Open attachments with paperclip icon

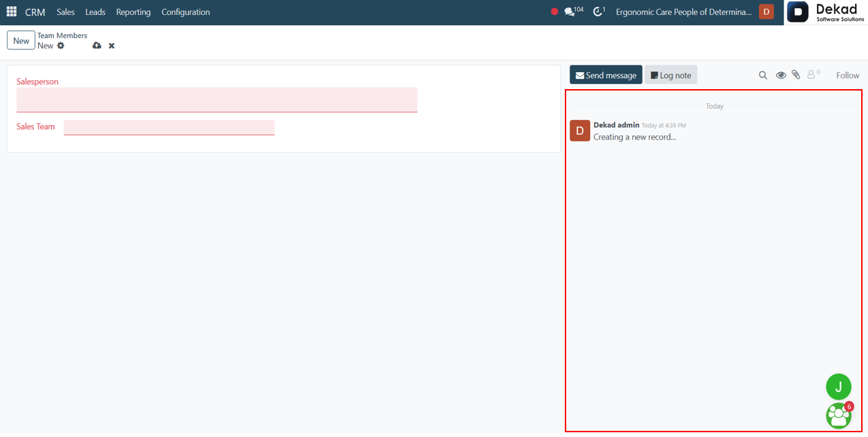click(x=796, y=75)
